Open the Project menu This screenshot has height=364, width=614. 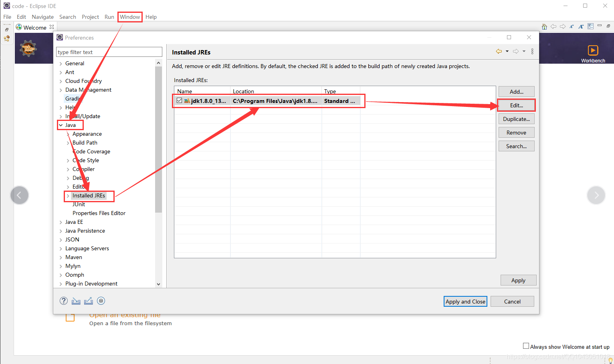91,17
